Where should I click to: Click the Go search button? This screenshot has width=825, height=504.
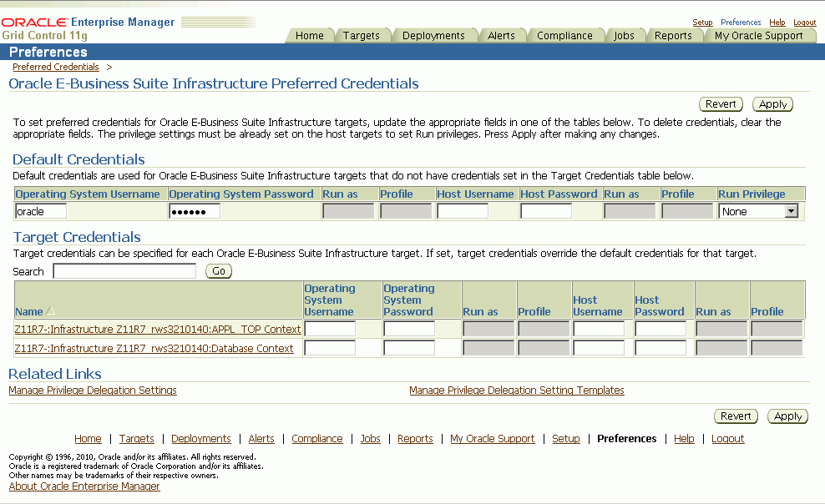pos(218,271)
